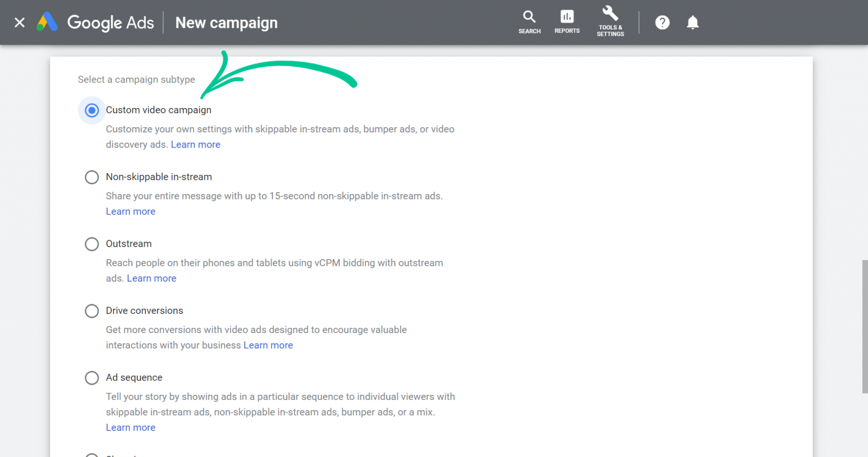
Task: Click the New campaign header text
Action: click(226, 23)
